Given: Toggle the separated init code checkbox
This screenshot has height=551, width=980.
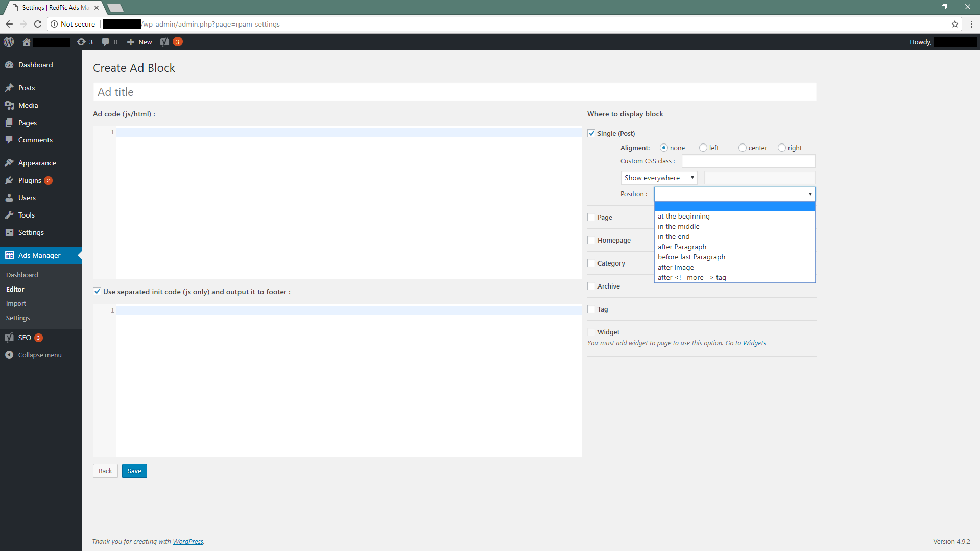Looking at the screenshot, I should [x=97, y=291].
